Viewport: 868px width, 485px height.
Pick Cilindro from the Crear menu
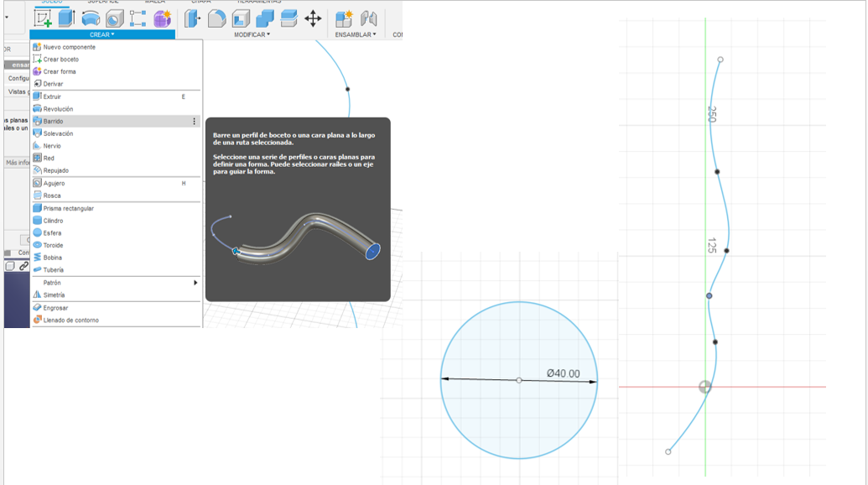pos(117,221)
